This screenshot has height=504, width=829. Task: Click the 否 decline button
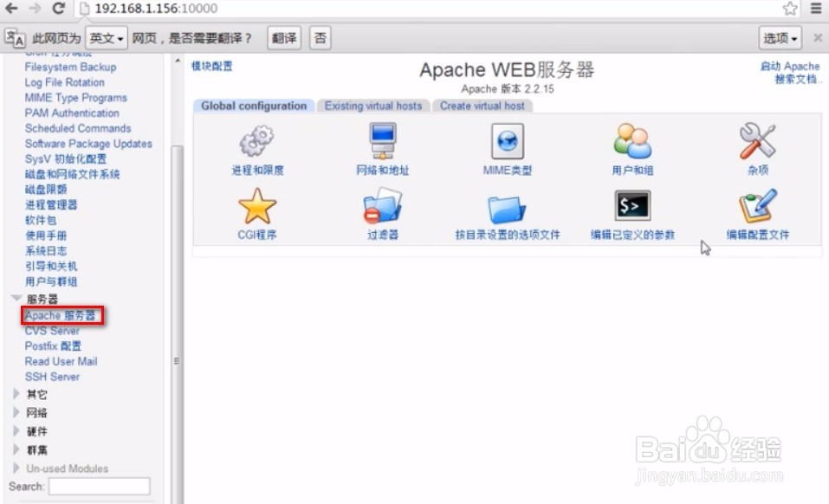click(x=320, y=38)
